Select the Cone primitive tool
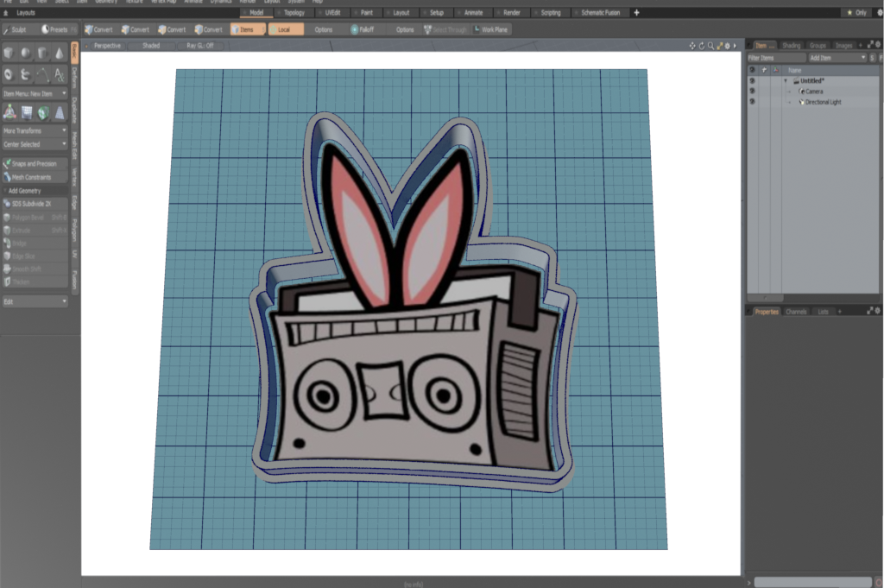 [60, 54]
